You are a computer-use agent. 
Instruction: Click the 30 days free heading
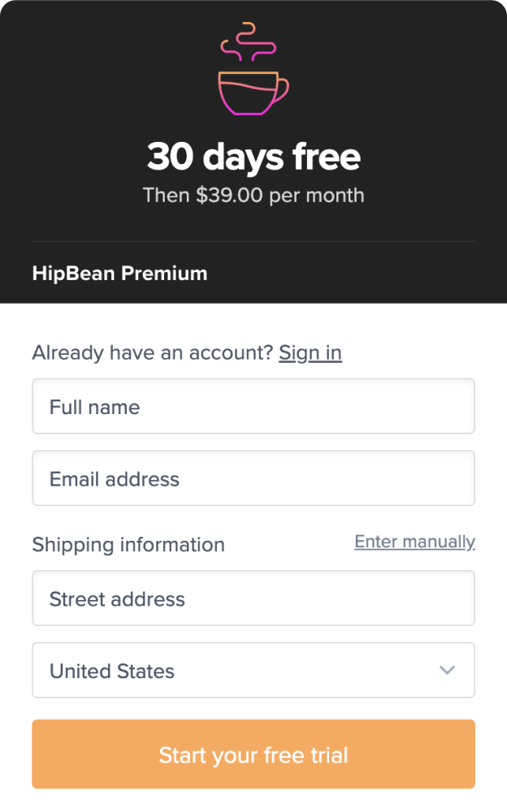click(253, 157)
